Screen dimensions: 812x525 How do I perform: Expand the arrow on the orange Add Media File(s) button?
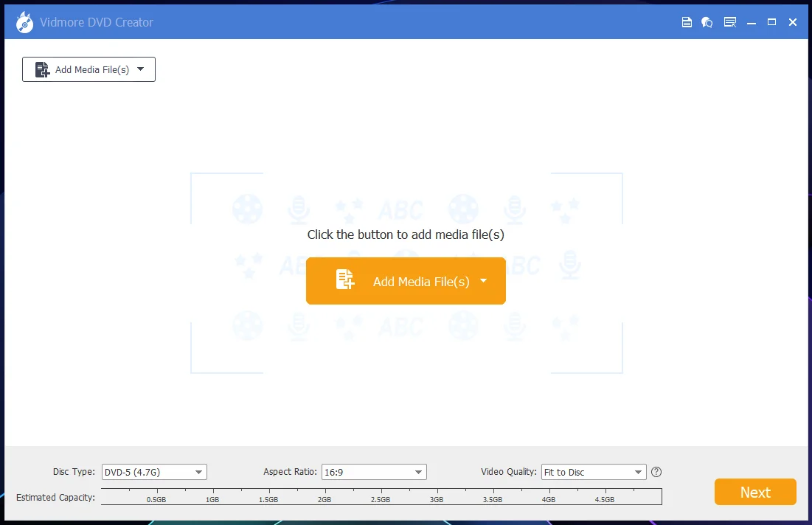coord(483,281)
